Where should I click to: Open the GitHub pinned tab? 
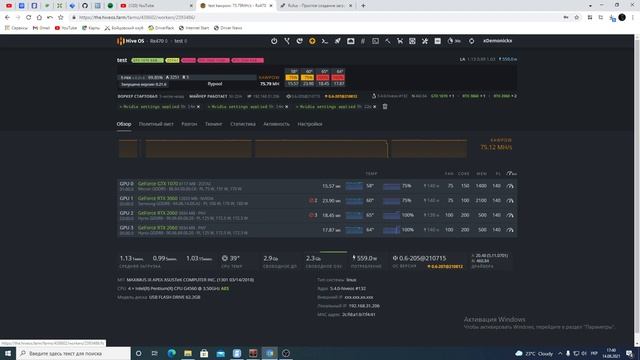point(85,6)
